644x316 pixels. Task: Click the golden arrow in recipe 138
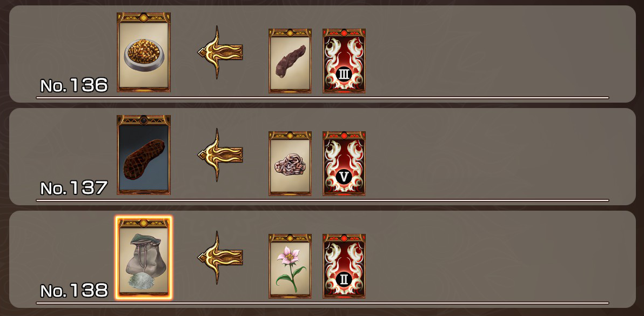pos(220,257)
